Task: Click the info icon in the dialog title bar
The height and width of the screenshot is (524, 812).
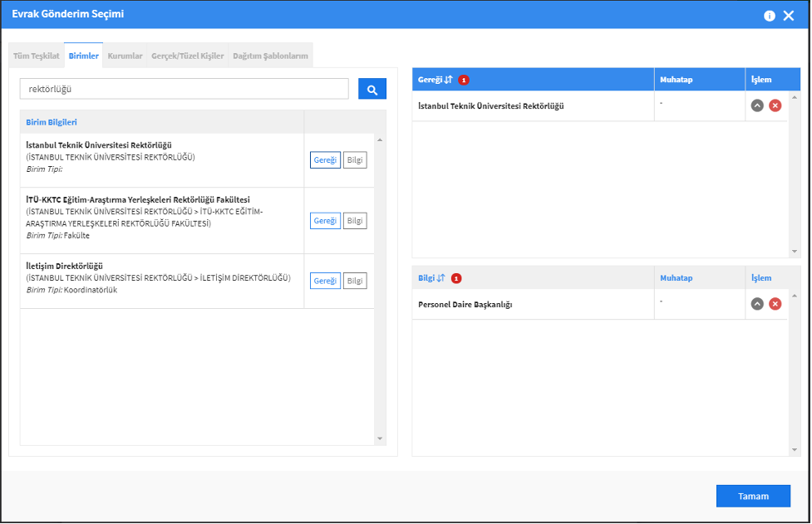Action: click(x=770, y=16)
